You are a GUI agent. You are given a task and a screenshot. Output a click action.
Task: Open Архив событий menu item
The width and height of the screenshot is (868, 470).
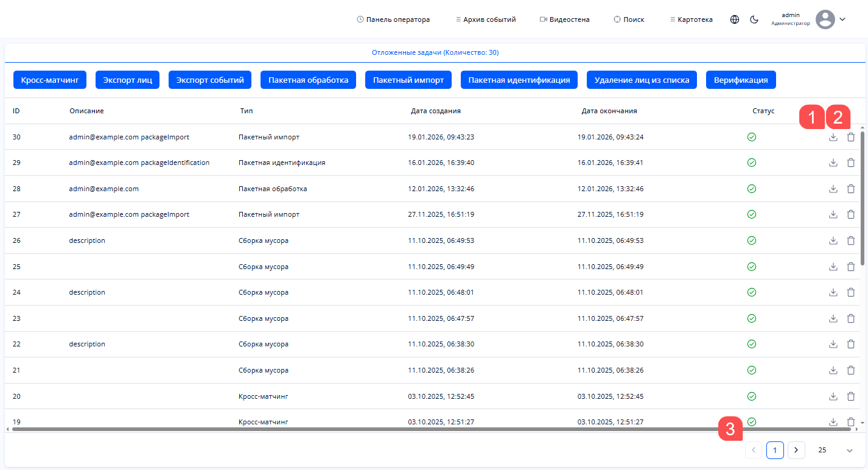point(486,19)
